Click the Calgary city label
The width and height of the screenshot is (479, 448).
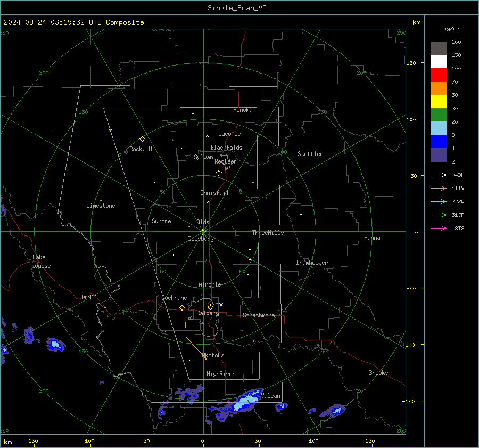pos(208,313)
